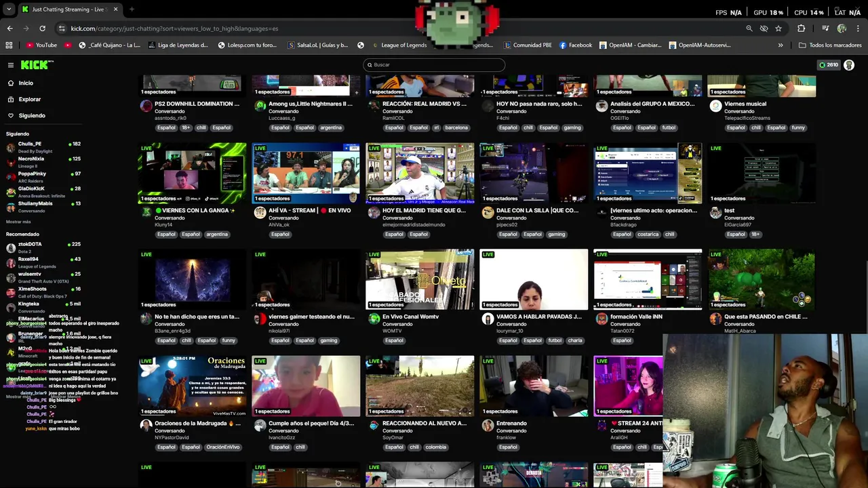Open a new browser tab
The image size is (868, 488).
pyautogui.click(x=132, y=9)
